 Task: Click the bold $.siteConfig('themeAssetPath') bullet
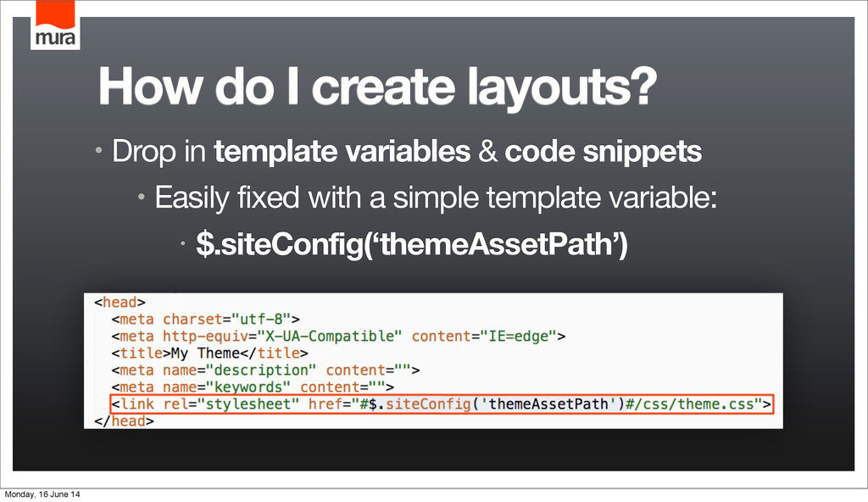point(412,244)
